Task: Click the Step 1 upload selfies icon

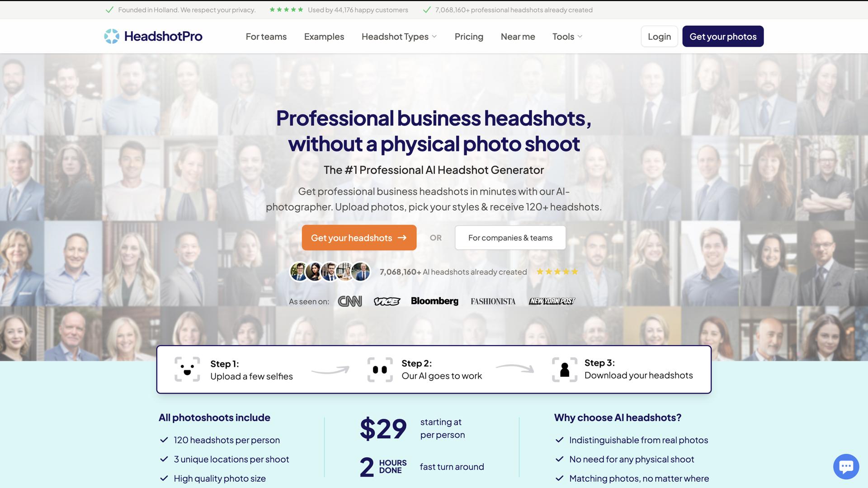Action: [x=187, y=369]
